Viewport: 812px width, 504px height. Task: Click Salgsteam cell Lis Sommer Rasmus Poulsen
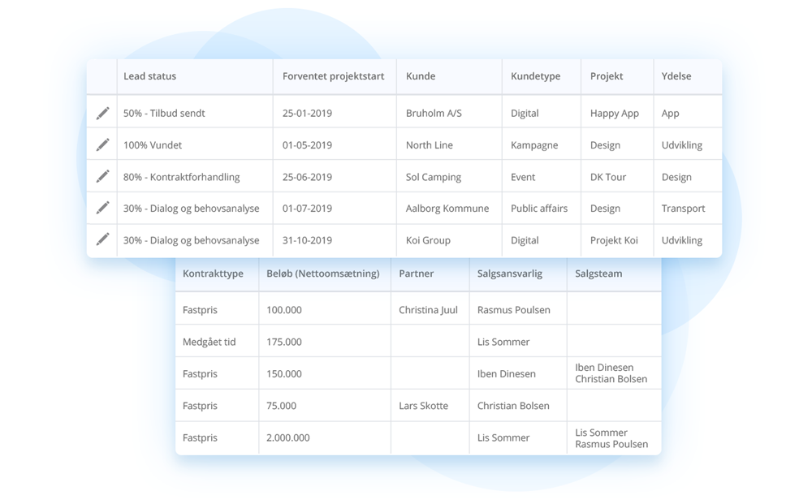tap(614, 437)
